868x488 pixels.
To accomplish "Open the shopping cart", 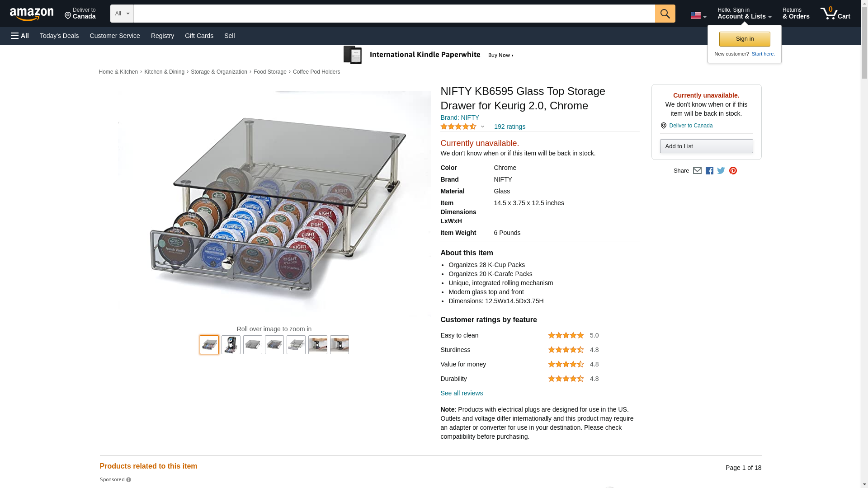I will point(835,14).
